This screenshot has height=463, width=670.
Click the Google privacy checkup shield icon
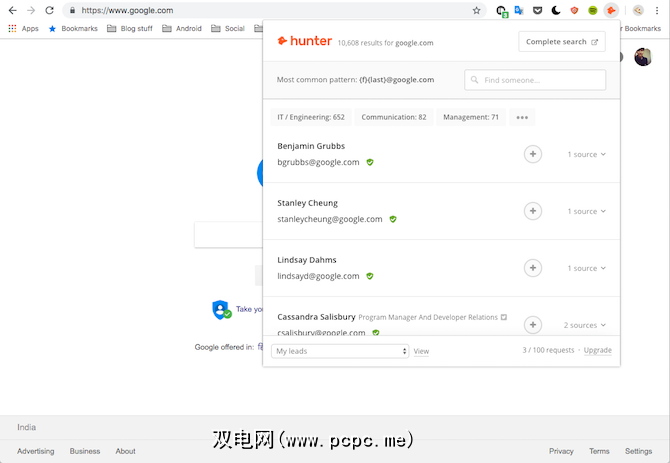(221, 310)
